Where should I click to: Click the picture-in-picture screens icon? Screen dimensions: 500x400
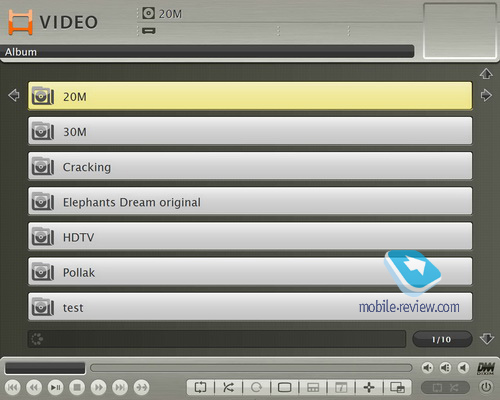click(x=397, y=387)
